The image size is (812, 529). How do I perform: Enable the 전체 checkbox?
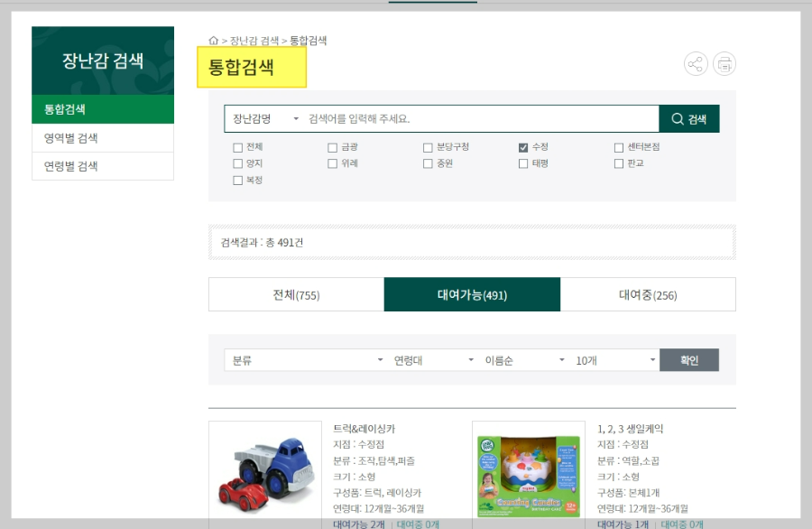236,146
